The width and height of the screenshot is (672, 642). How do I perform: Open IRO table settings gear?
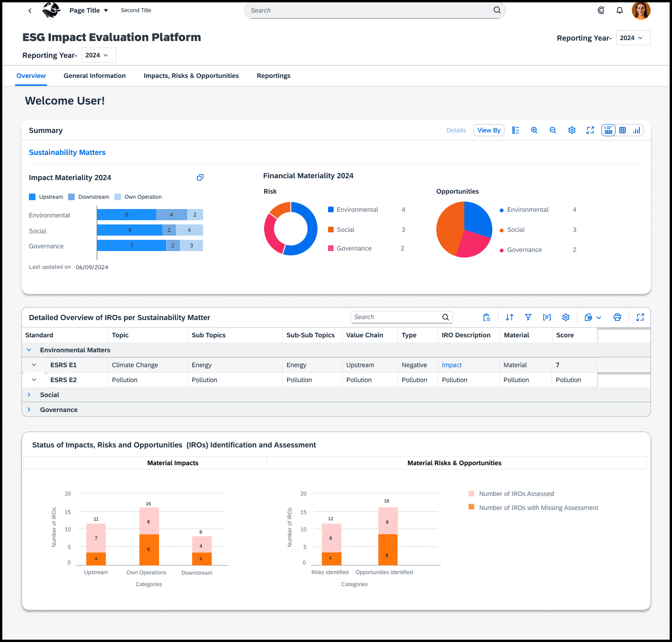[566, 317]
